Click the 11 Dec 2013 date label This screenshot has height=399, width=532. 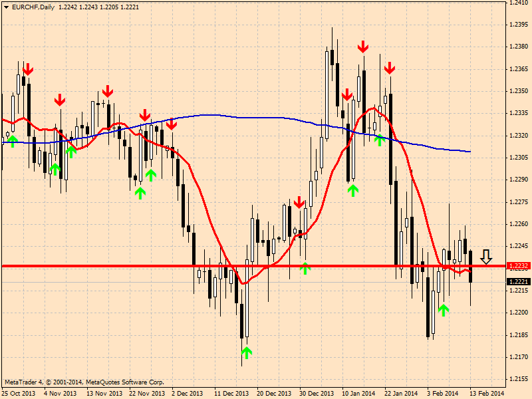click(x=231, y=394)
